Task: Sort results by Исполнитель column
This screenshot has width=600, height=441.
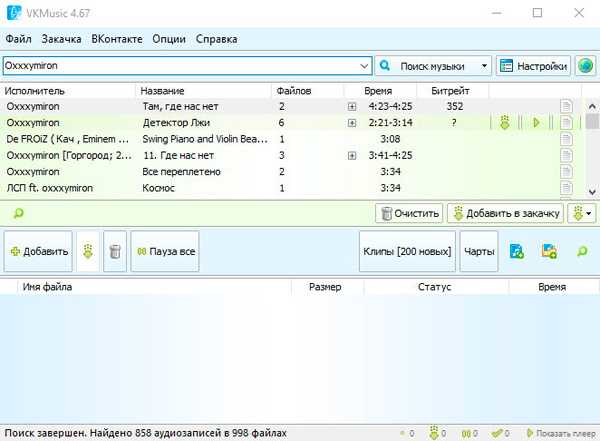Action: click(x=67, y=91)
